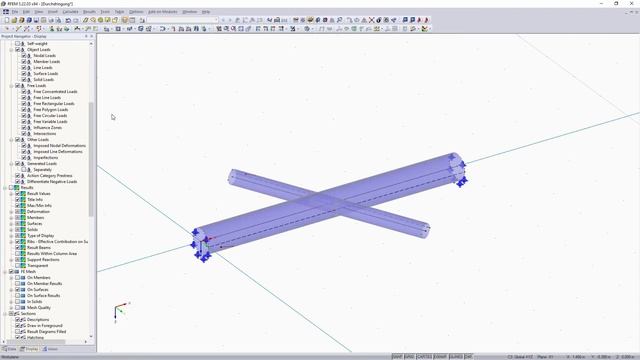Screen dimensions: 640x360
Task: Uncheck the Nodal Loads checkbox
Action: pyautogui.click(x=24, y=56)
